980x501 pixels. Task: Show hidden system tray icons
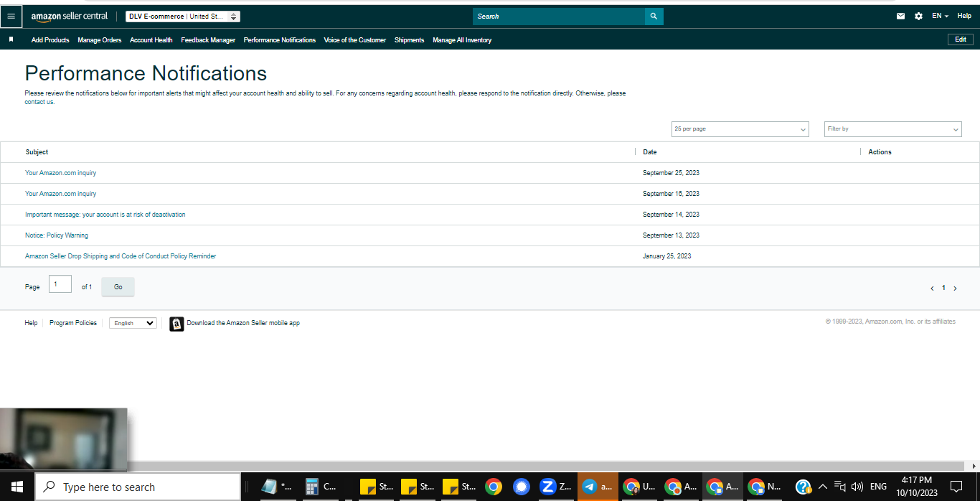tap(822, 487)
